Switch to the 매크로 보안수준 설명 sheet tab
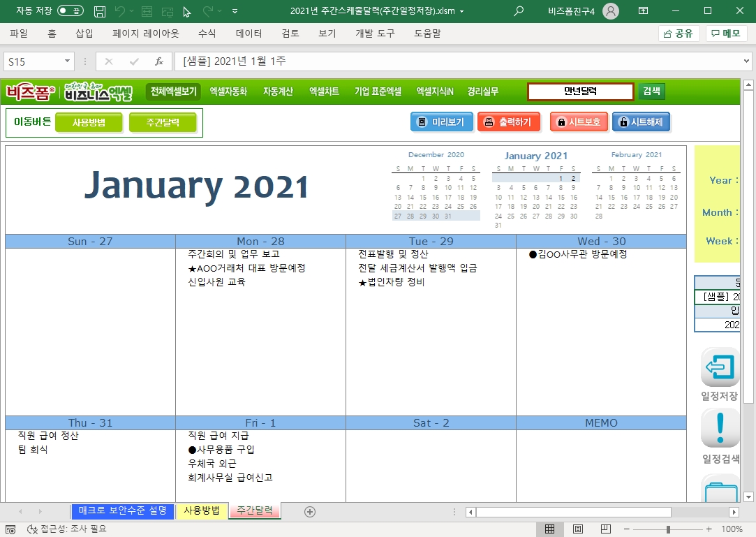This screenshot has width=756, height=537. coord(122,511)
